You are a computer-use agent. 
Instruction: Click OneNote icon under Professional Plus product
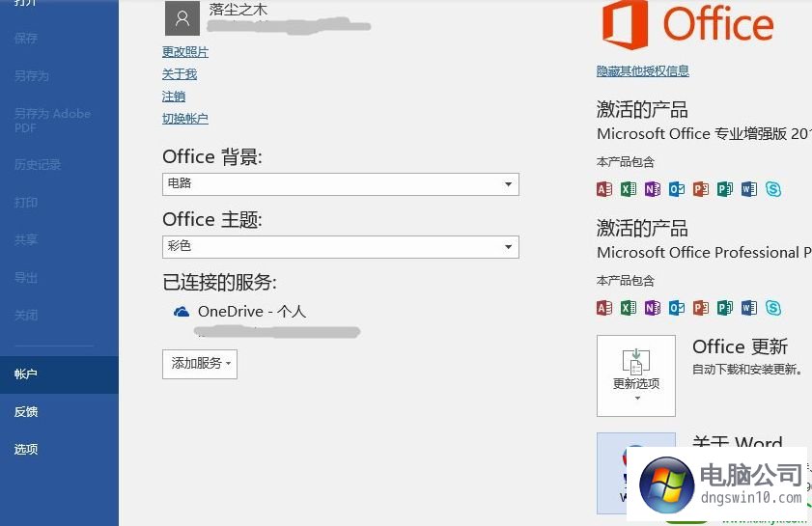[x=653, y=308]
